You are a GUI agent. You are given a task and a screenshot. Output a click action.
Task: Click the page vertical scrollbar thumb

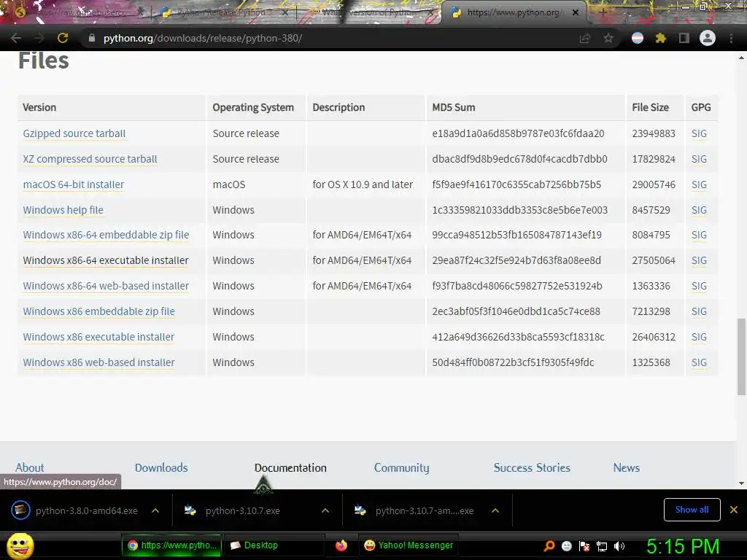[741, 357]
